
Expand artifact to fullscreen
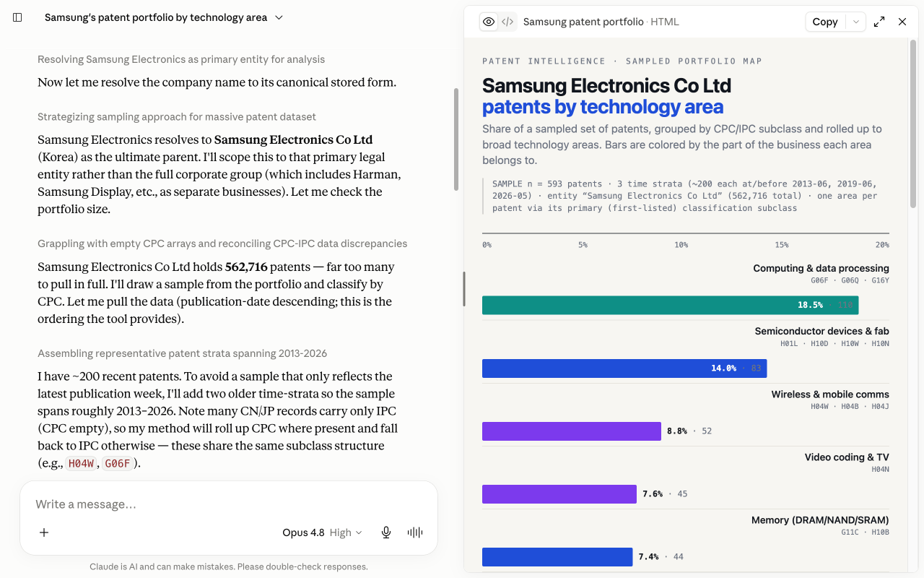coord(879,22)
